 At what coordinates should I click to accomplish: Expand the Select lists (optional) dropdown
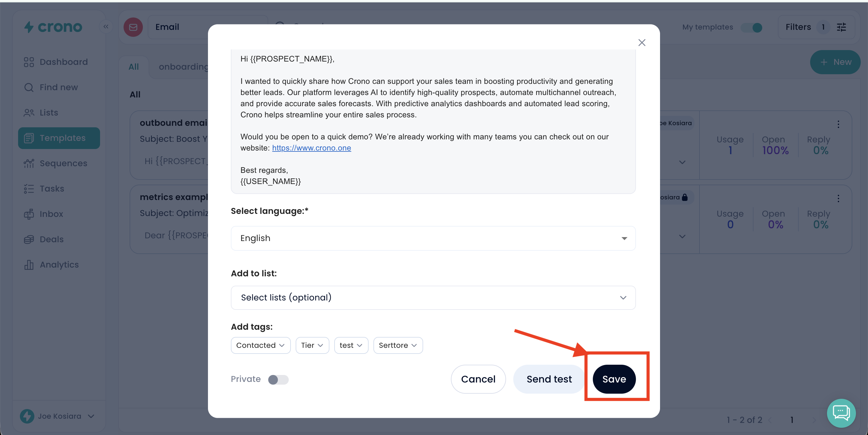pos(433,297)
